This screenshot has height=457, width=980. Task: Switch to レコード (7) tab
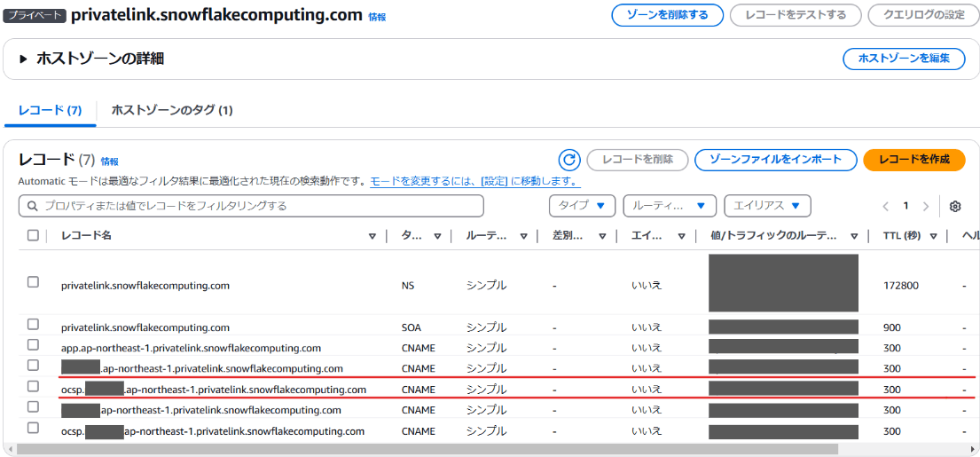50,111
